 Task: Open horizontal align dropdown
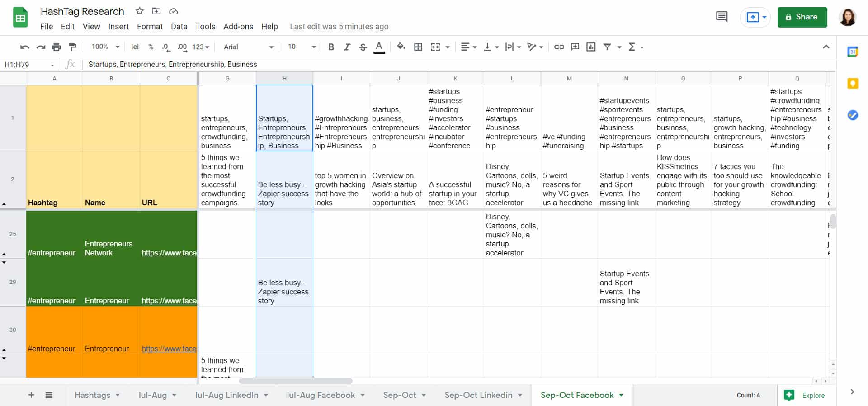coord(469,47)
